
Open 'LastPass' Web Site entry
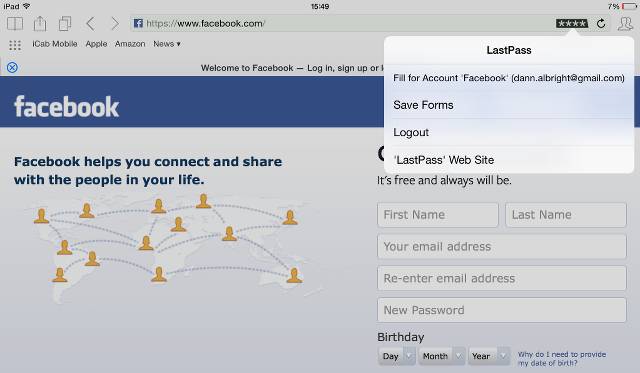(509, 160)
